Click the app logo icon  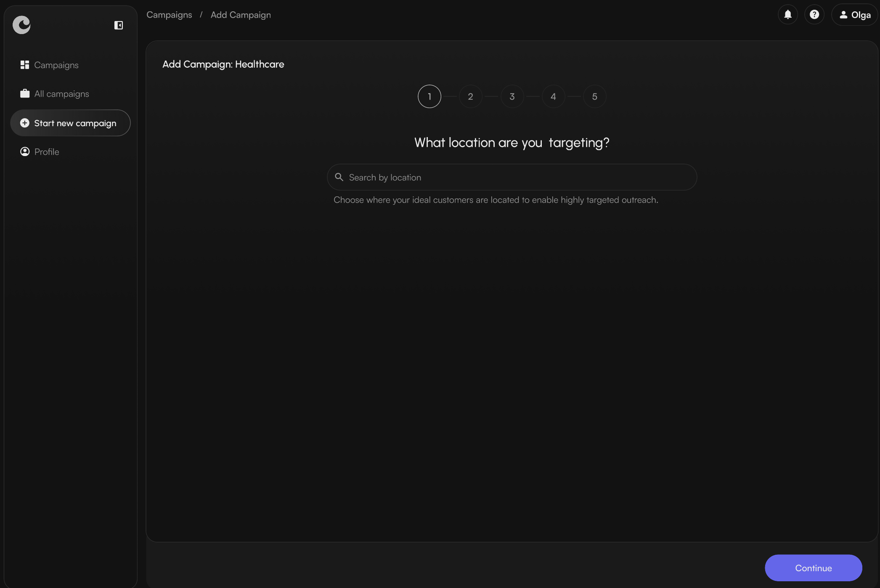[21, 25]
